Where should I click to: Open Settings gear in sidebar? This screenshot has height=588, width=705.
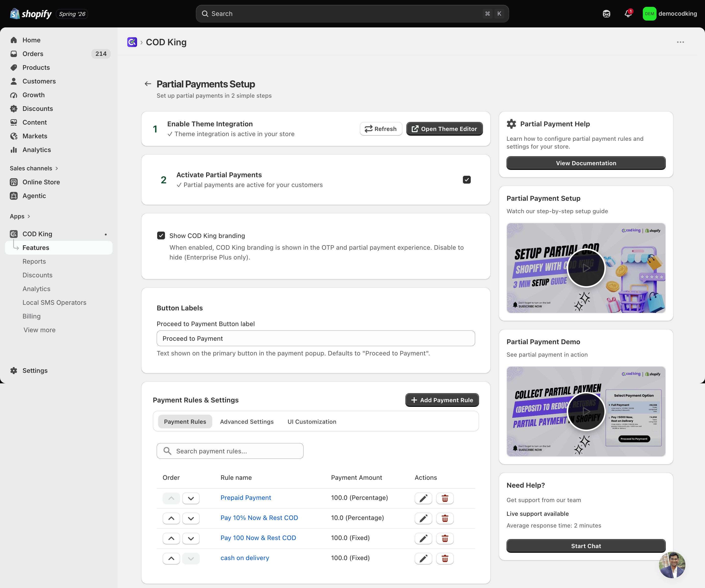point(14,371)
